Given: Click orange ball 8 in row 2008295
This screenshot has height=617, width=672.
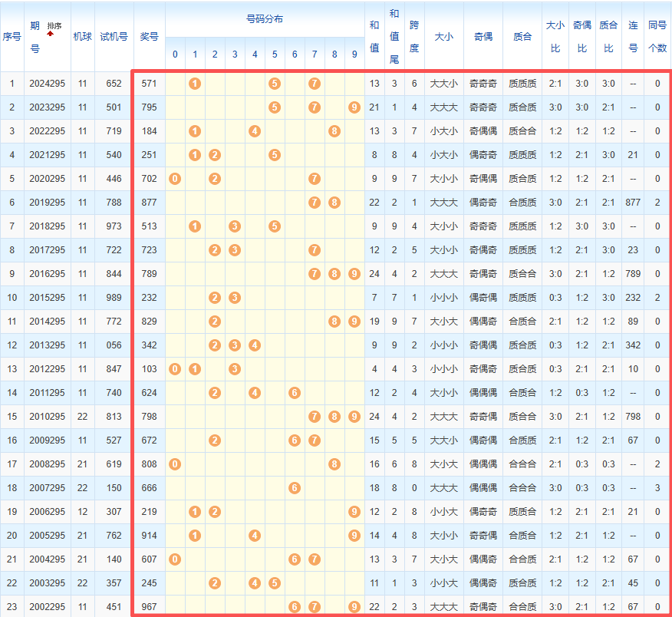Looking at the screenshot, I should [334, 464].
